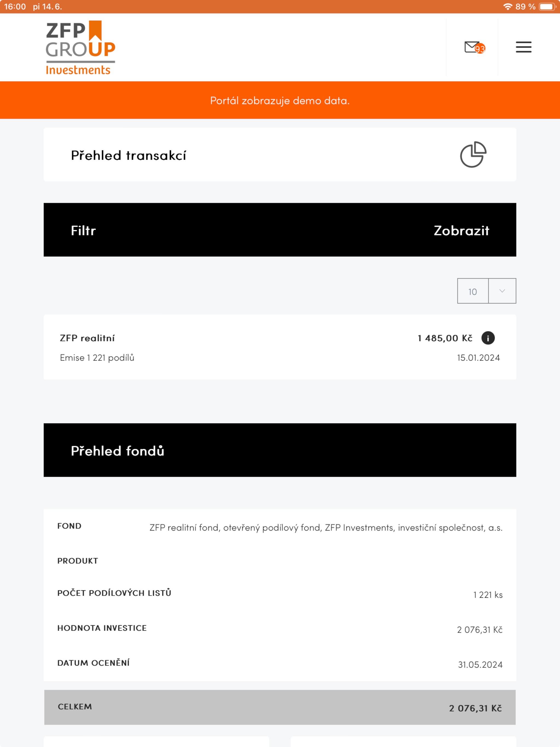Screen dimensions: 560x747
Task: Click the ZFP Group Investments logo
Action: click(x=80, y=47)
